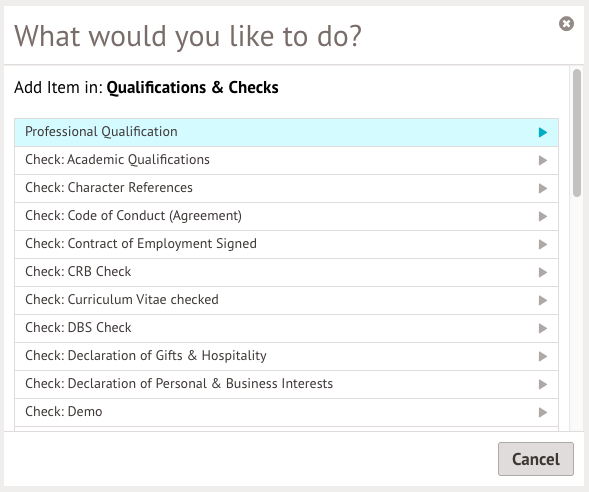This screenshot has height=492, width=589.
Task: Click the Cancel button
Action: [x=536, y=459]
